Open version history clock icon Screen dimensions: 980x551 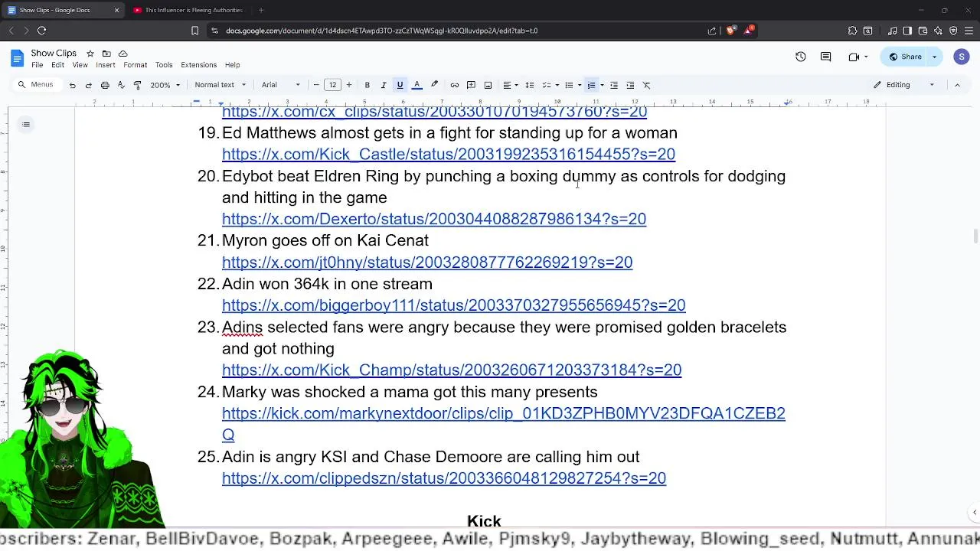[801, 57]
